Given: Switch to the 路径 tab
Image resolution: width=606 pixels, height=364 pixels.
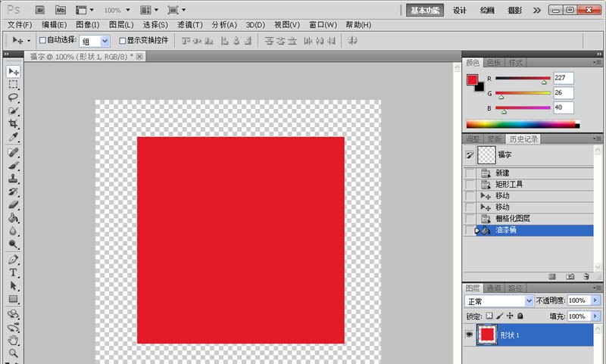Looking at the screenshot, I should point(515,288).
